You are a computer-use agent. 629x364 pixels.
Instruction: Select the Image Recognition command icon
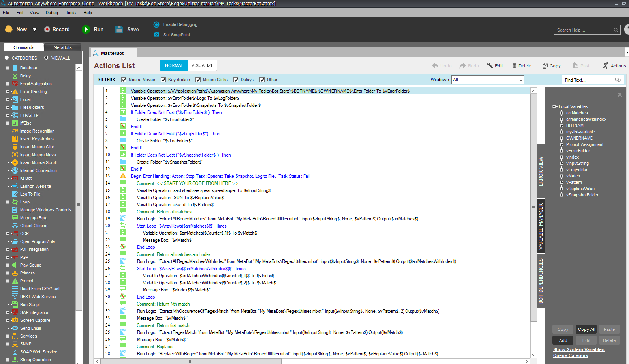tap(15, 131)
